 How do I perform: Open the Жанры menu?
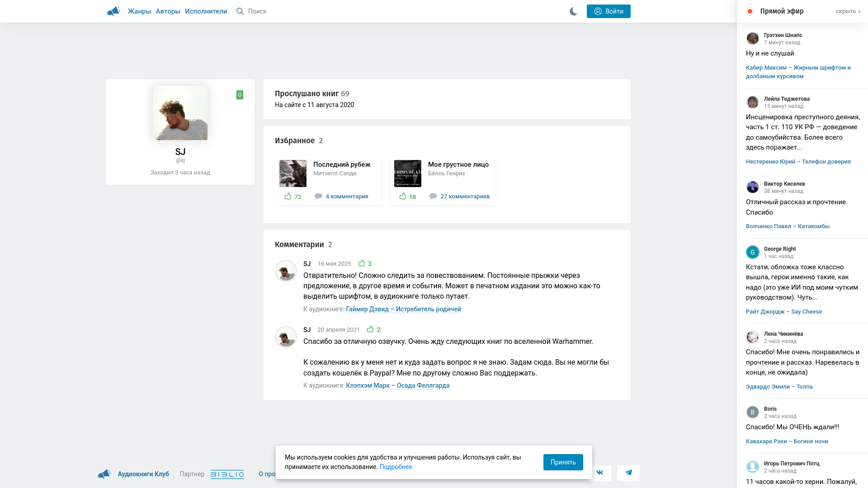tap(139, 11)
